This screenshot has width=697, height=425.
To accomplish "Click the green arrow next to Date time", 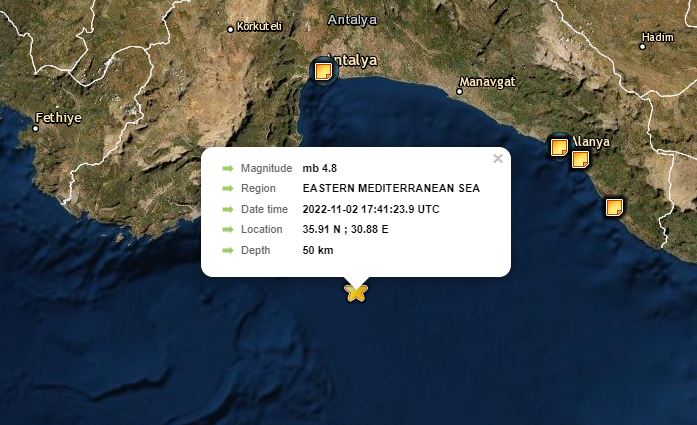I will pos(228,209).
